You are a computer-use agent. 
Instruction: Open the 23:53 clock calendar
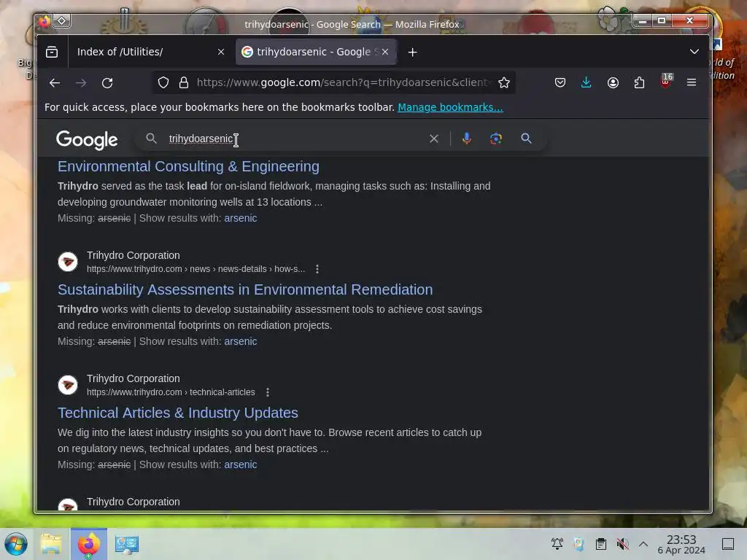coord(681,544)
